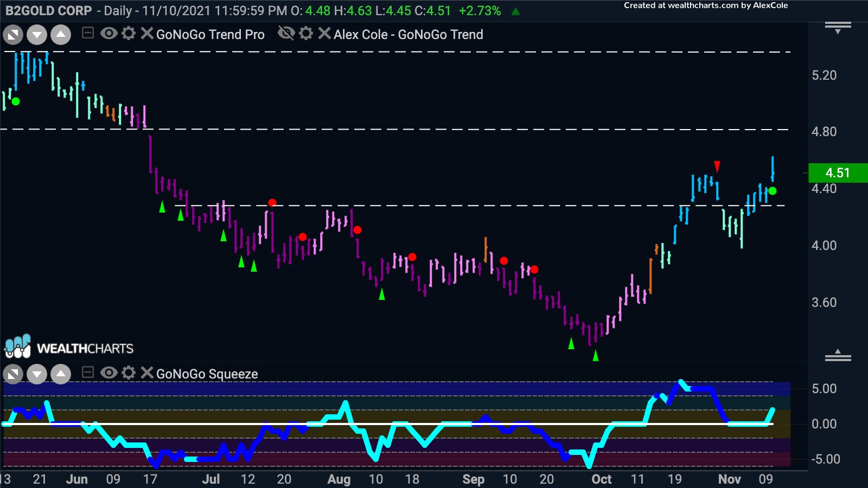868x488 pixels.
Task: Click the price panel resize arrow icon
Action: (x=13, y=35)
